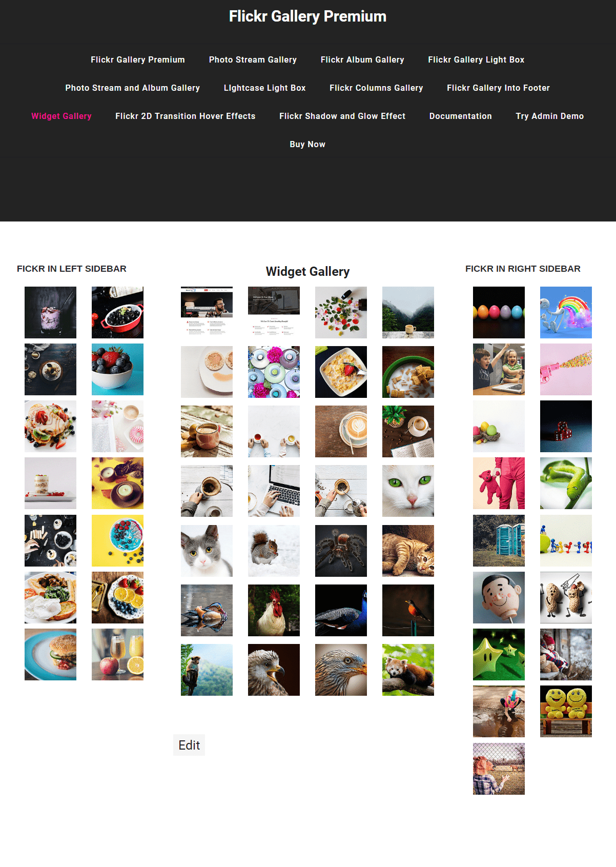Screen dimensions: 616x867
Task: Open the white cat with green eyes photo
Action: click(x=408, y=491)
